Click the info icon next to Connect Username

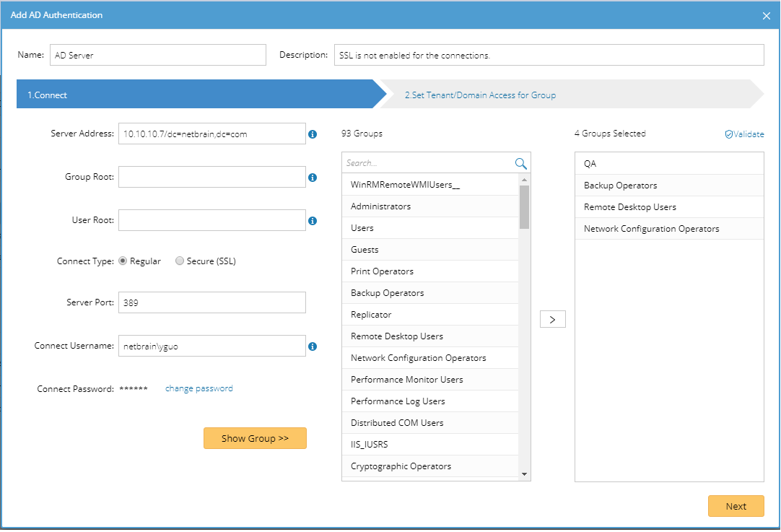coord(313,346)
